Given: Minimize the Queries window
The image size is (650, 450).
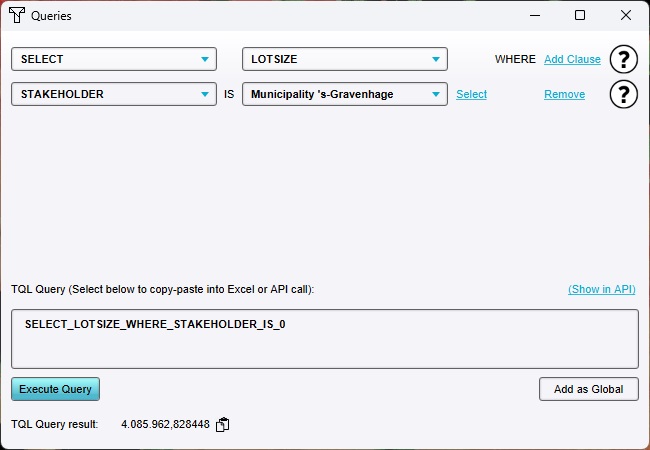Looking at the screenshot, I should coord(534,16).
